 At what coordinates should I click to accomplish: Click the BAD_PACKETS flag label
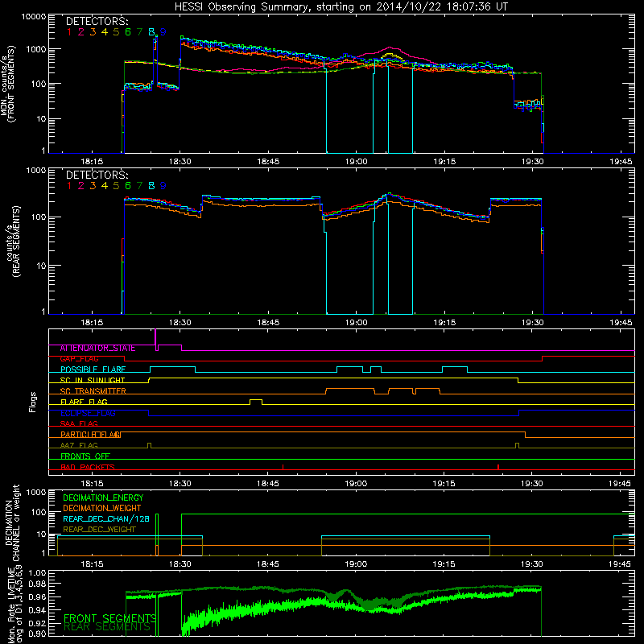(88, 468)
